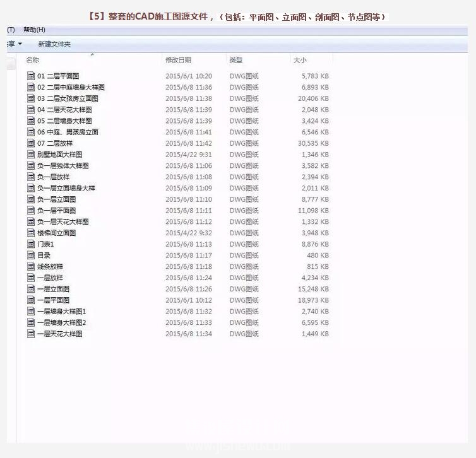This screenshot has height=458, width=476.
Task: Select the 07 二层放样 file icon
Action: tap(31, 143)
